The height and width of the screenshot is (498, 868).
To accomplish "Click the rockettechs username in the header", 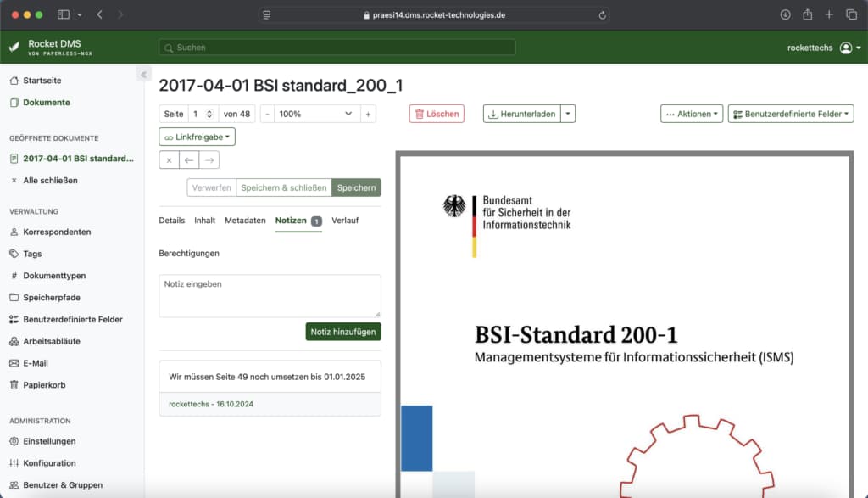I will point(810,48).
